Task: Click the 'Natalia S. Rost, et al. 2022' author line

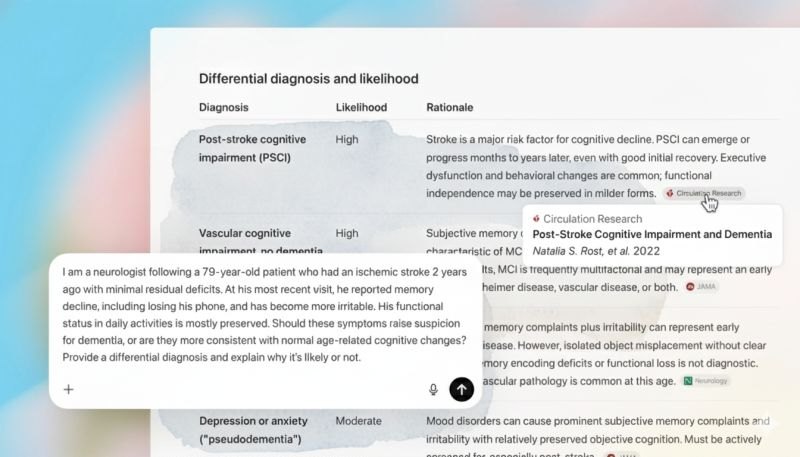Action: [x=596, y=251]
